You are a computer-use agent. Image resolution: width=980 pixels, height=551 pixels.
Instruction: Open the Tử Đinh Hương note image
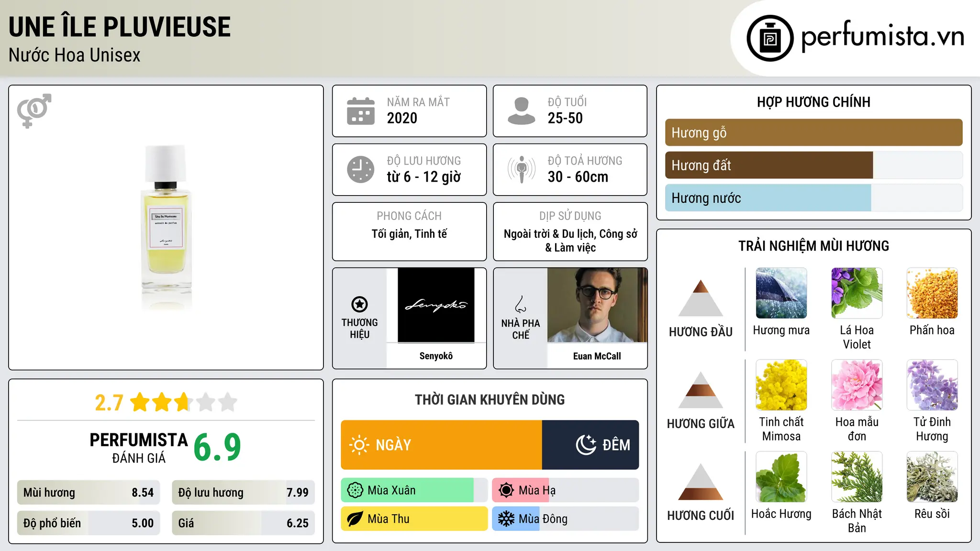coord(932,385)
